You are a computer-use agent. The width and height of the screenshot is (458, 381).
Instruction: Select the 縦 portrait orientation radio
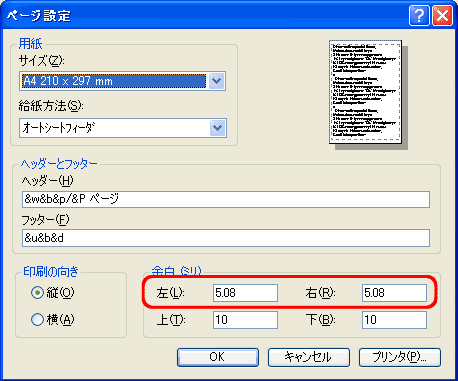37,293
